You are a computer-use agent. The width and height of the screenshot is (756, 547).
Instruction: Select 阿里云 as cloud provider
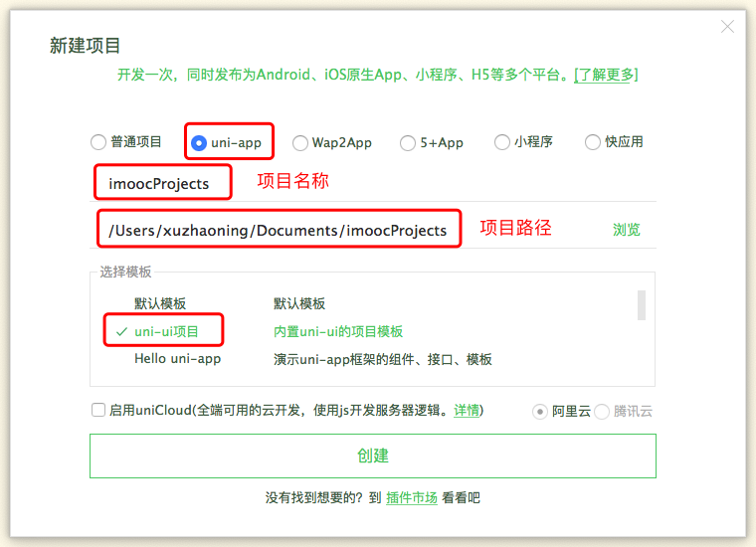point(540,411)
